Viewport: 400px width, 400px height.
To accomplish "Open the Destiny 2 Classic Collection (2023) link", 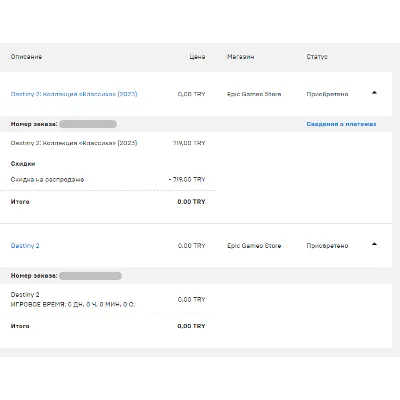I will pyautogui.click(x=74, y=94).
